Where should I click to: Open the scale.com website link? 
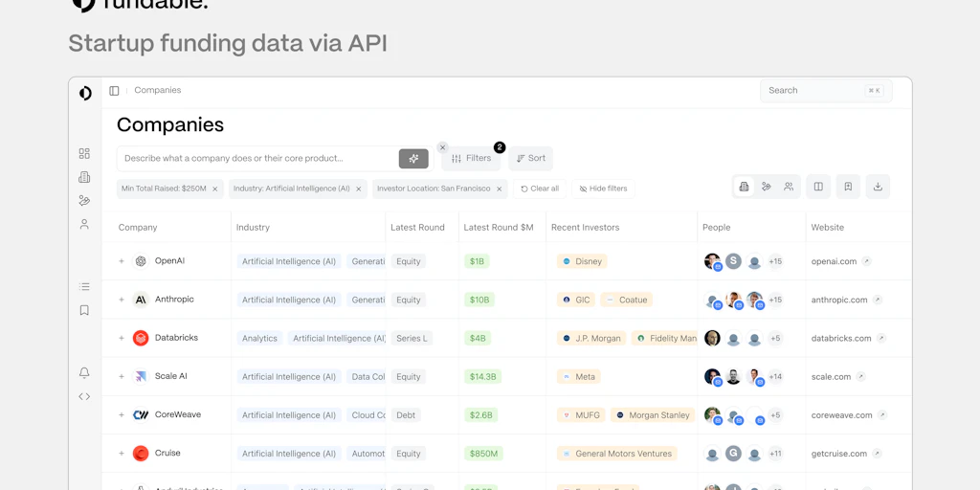point(832,377)
